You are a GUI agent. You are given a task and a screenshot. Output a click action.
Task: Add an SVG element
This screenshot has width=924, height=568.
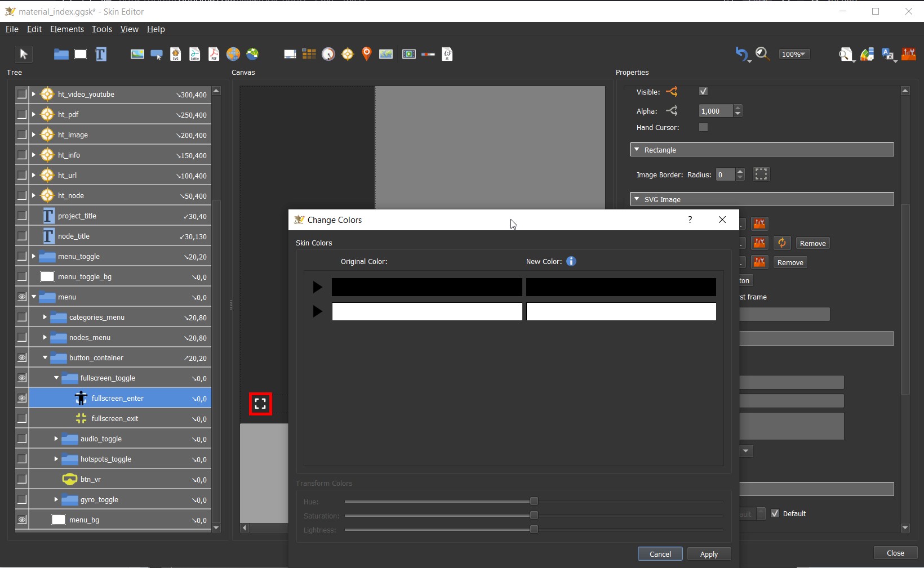[176, 54]
